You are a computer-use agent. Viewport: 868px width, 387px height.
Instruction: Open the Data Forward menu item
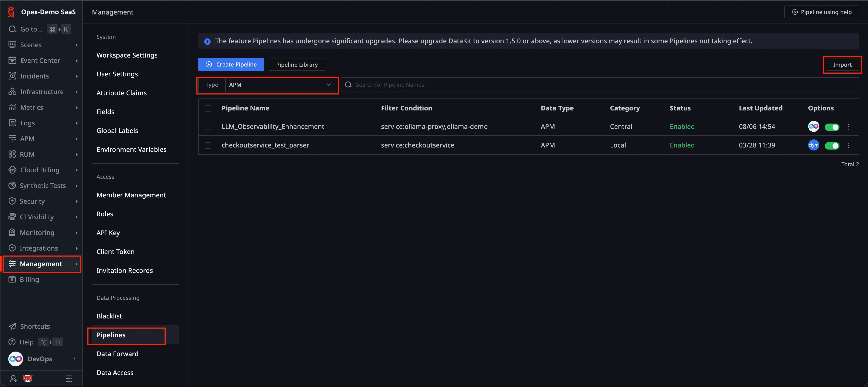117,354
